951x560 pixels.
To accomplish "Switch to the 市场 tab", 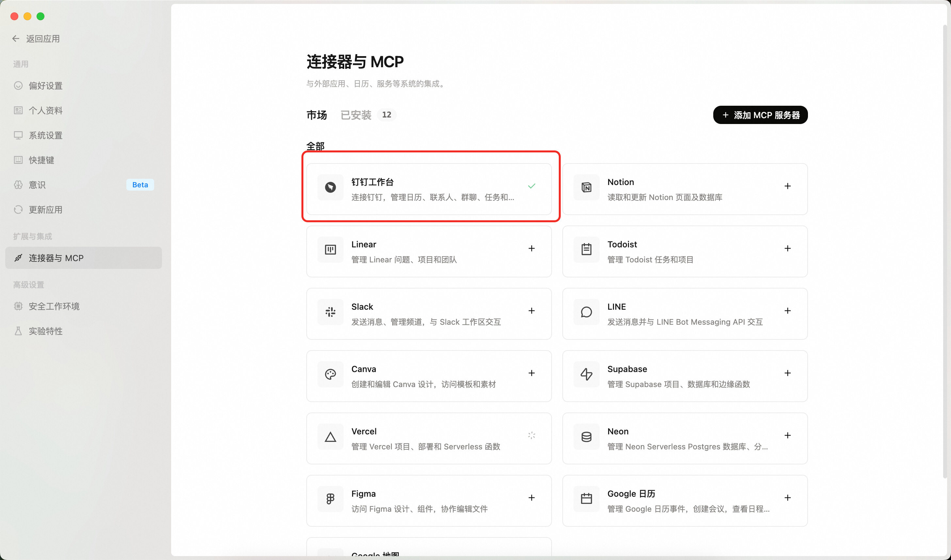I will [316, 115].
